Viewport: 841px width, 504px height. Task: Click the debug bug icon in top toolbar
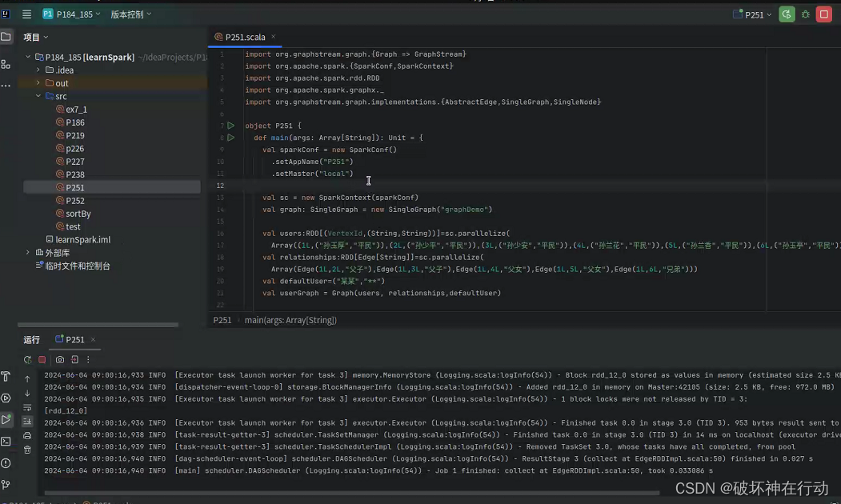[806, 14]
